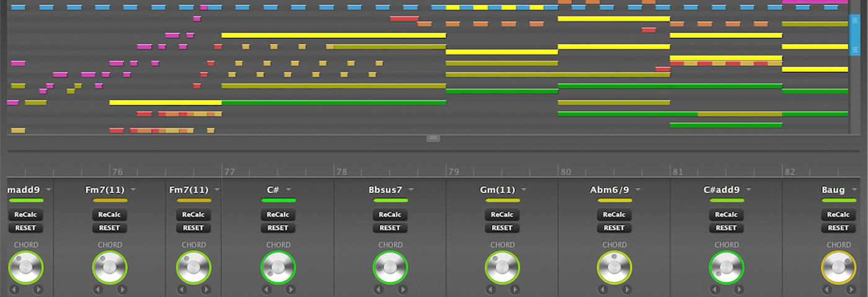Click the yellow-ringed CHORD knob under Baug

tap(839, 268)
